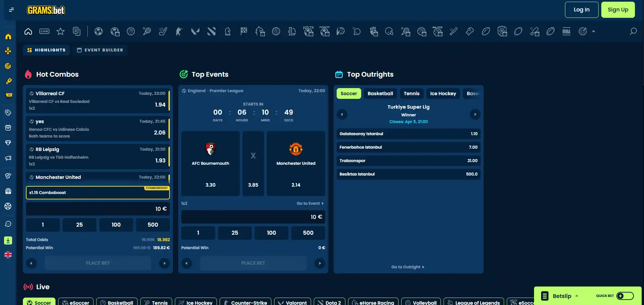Click the green download app sidebar icon
Image resolution: width=644 pixels, height=305 pixels.
coord(8,240)
